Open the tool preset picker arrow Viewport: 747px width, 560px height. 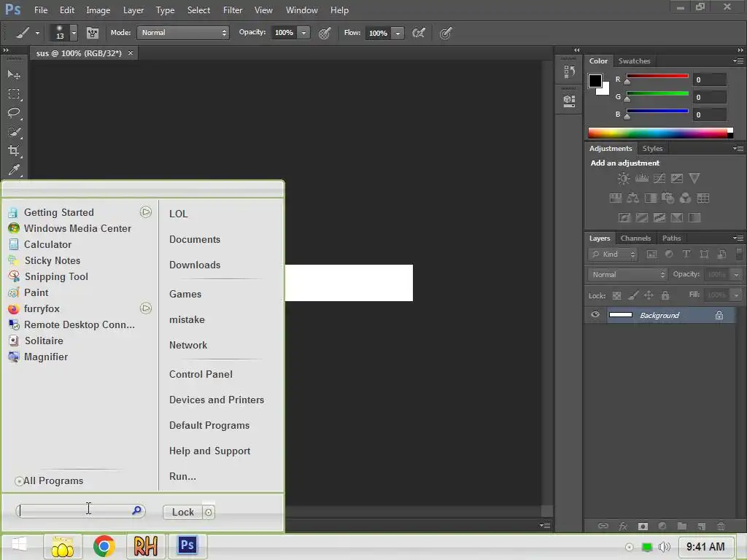37,34
